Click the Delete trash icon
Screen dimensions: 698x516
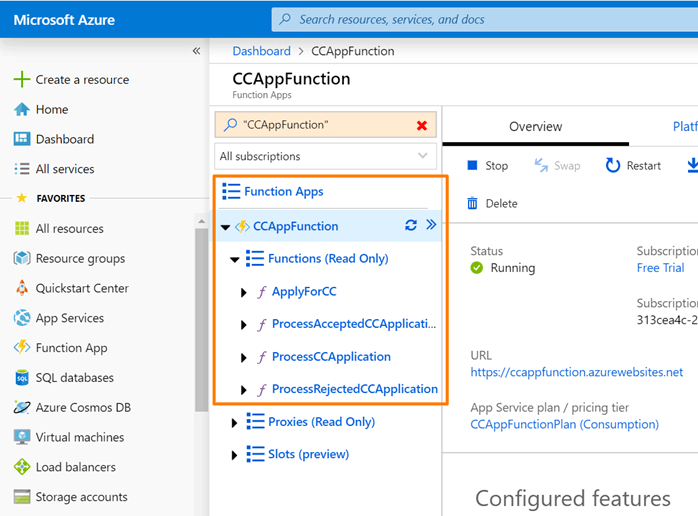(x=472, y=204)
